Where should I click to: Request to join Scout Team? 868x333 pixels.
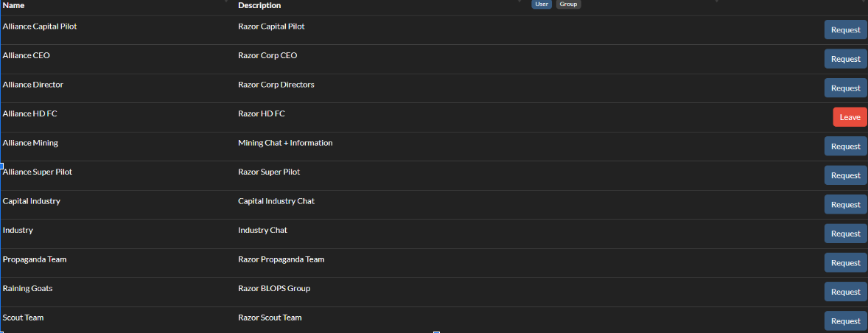(845, 321)
